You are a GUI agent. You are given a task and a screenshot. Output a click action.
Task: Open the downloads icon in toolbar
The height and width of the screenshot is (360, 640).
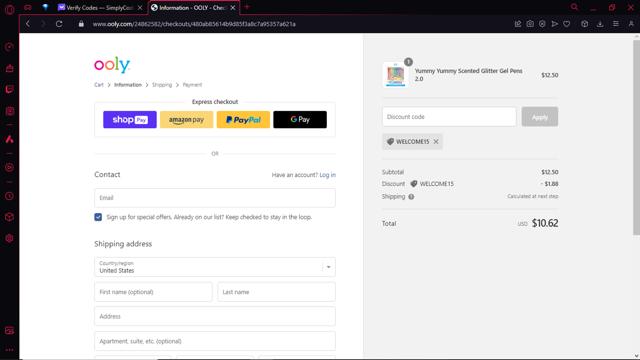[600, 24]
